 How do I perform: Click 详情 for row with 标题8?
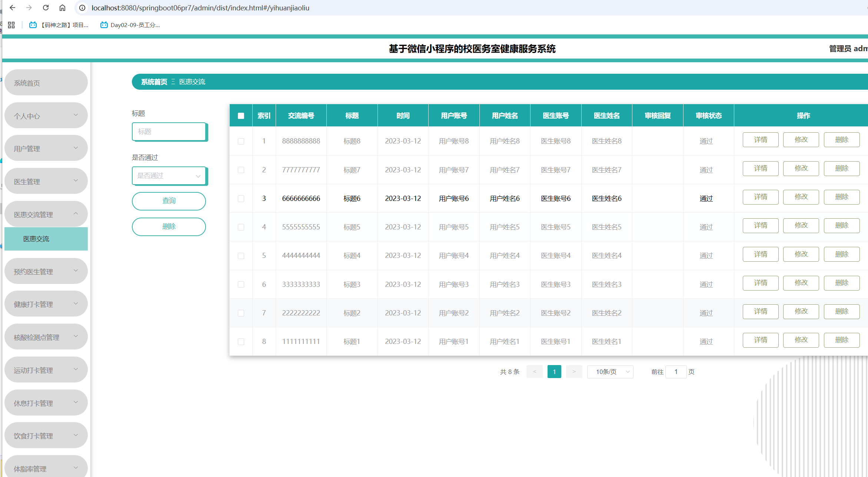(760, 140)
